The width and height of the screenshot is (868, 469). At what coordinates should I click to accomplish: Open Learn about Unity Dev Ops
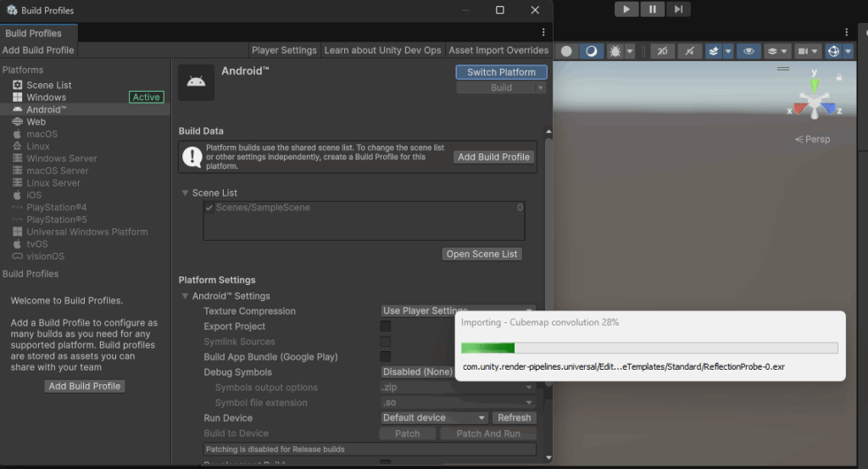click(x=382, y=50)
